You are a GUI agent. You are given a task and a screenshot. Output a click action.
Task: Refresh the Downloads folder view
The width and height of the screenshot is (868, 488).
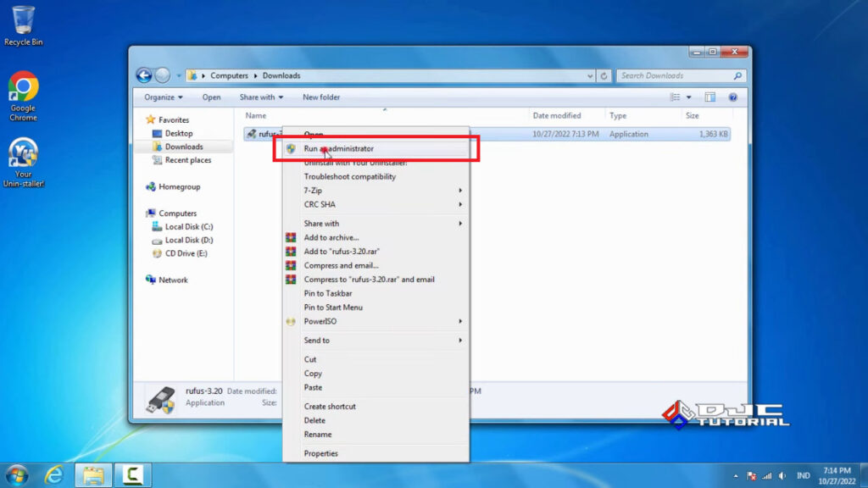pyautogui.click(x=604, y=75)
